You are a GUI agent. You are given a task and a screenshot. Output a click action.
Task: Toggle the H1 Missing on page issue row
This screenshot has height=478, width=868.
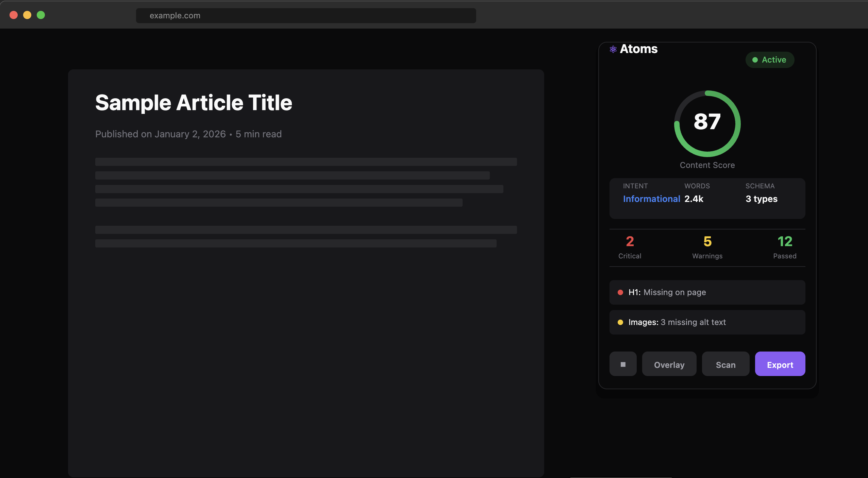pos(707,292)
